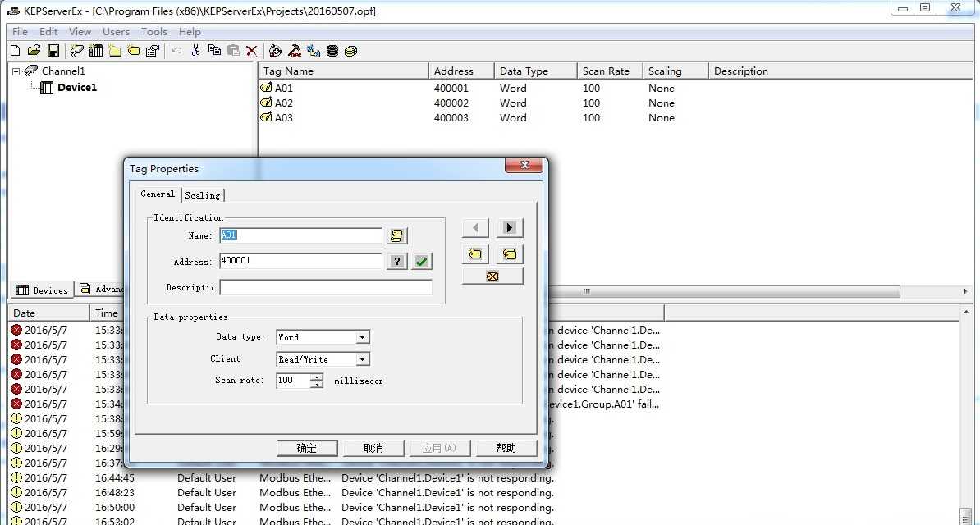
Task: Open the Properties toolbar icon
Action: click(x=152, y=51)
